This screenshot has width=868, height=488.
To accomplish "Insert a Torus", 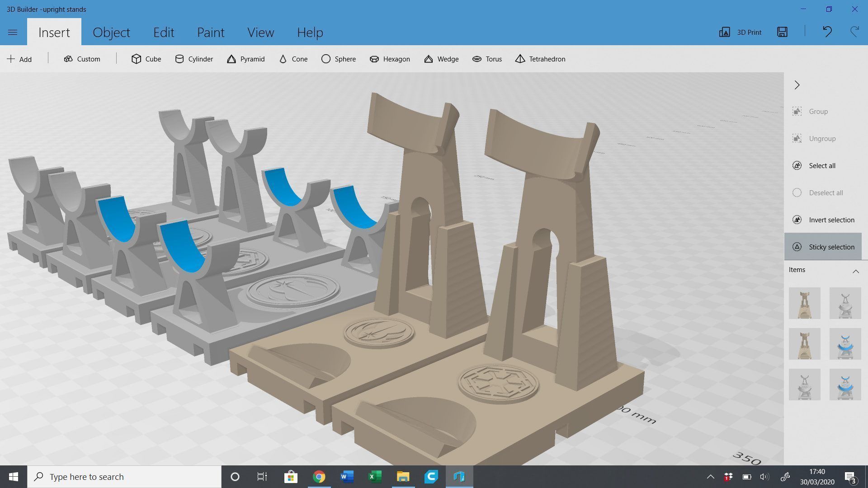I will 487,59.
